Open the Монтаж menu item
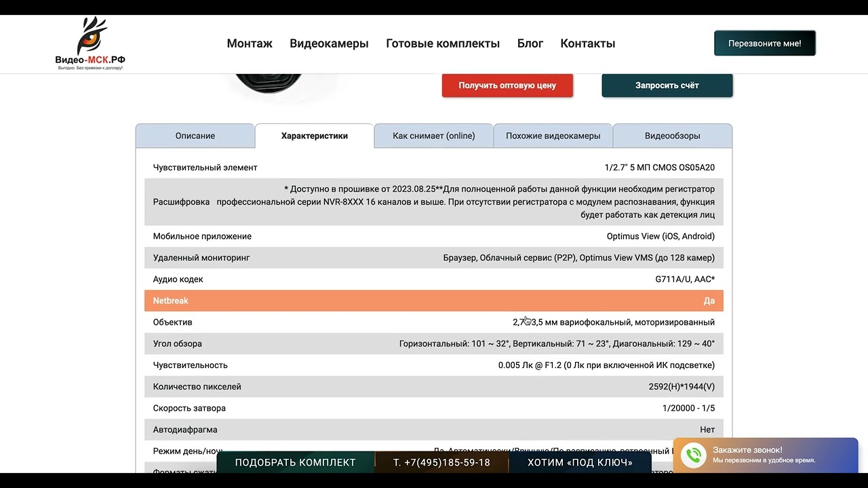Image resolution: width=868 pixels, height=488 pixels. (x=250, y=43)
